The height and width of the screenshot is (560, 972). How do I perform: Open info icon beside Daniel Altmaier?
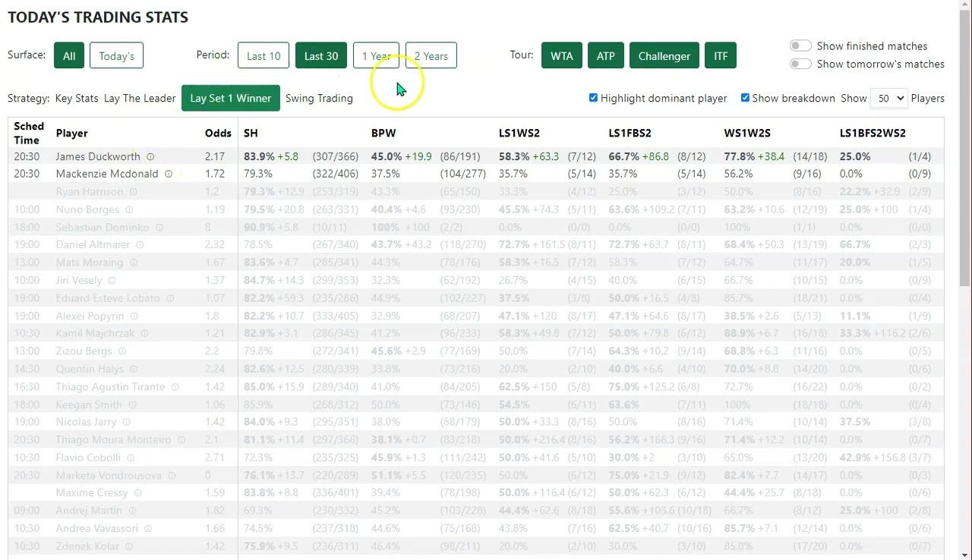[140, 245]
